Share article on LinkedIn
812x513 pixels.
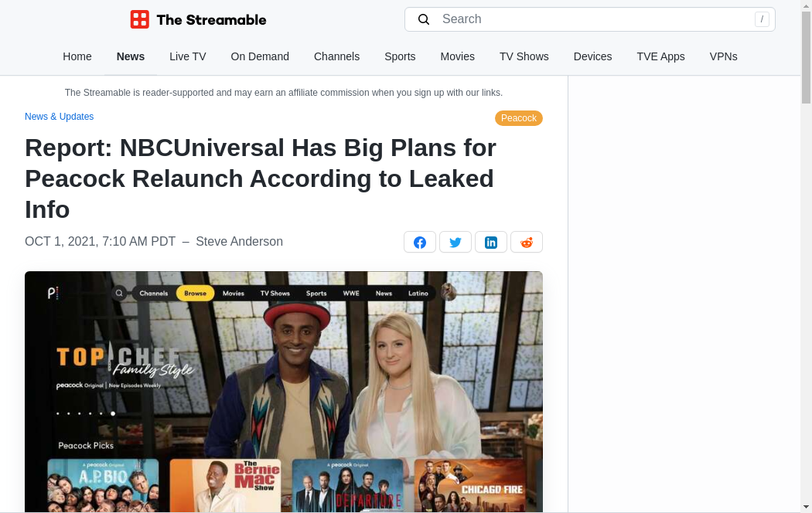[491, 242]
